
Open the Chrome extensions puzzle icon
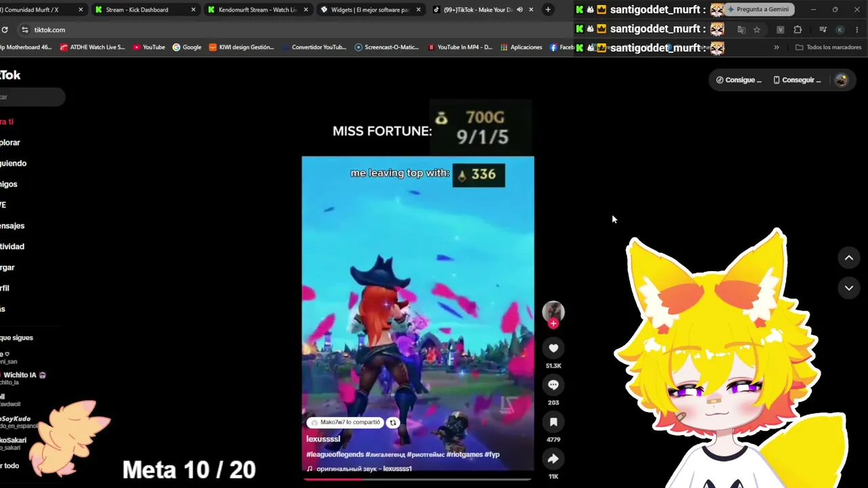797,30
